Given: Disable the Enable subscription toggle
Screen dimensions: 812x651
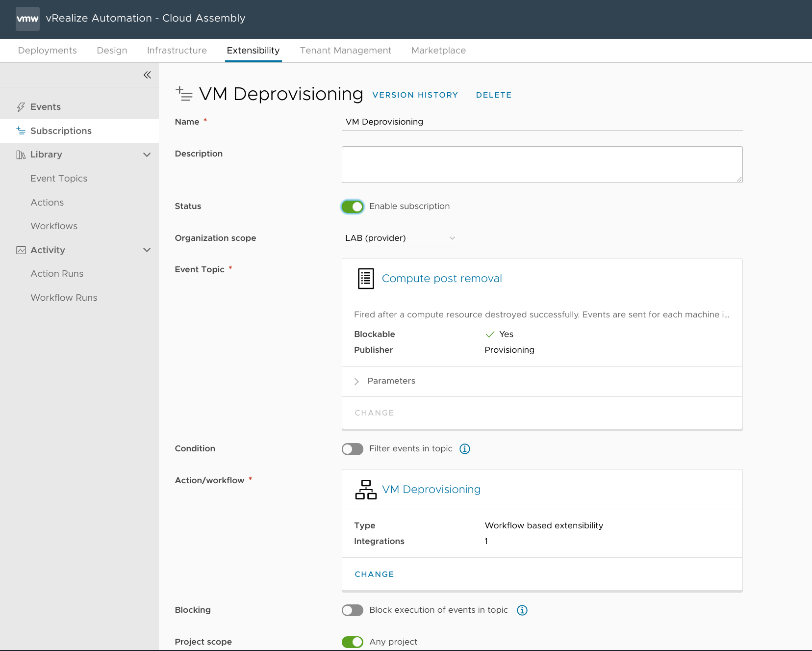Looking at the screenshot, I should pos(353,207).
